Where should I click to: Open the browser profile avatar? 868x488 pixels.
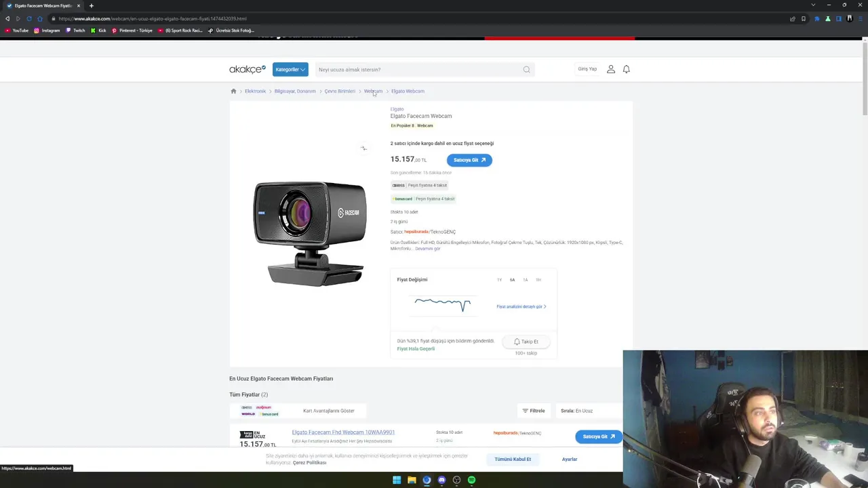[x=850, y=18]
